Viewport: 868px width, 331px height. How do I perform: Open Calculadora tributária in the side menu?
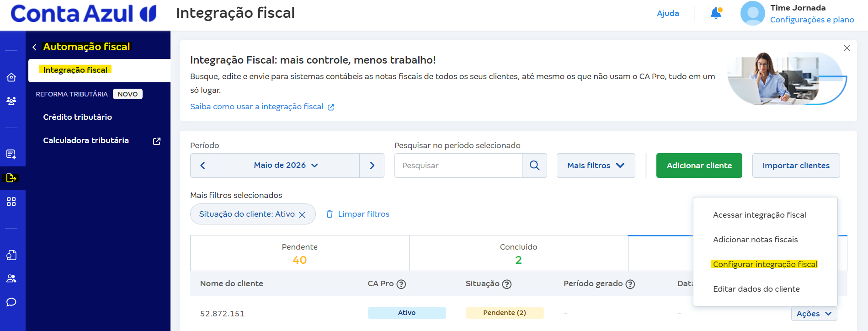point(86,140)
